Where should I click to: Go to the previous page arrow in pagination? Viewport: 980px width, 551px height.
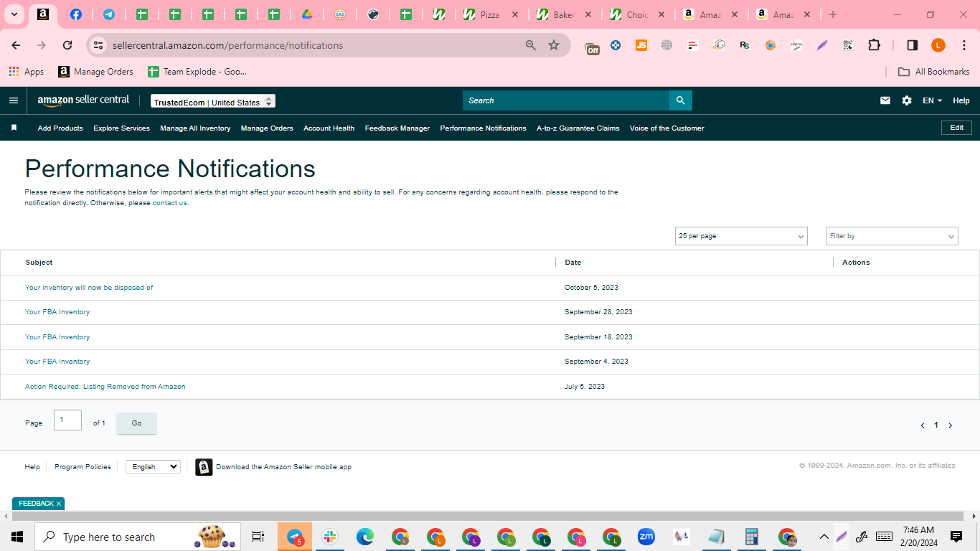click(923, 425)
